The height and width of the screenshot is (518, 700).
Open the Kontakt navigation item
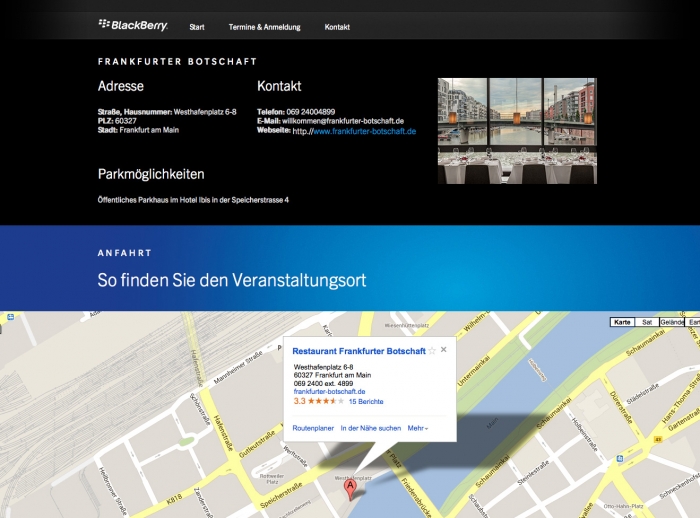point(337,27)
